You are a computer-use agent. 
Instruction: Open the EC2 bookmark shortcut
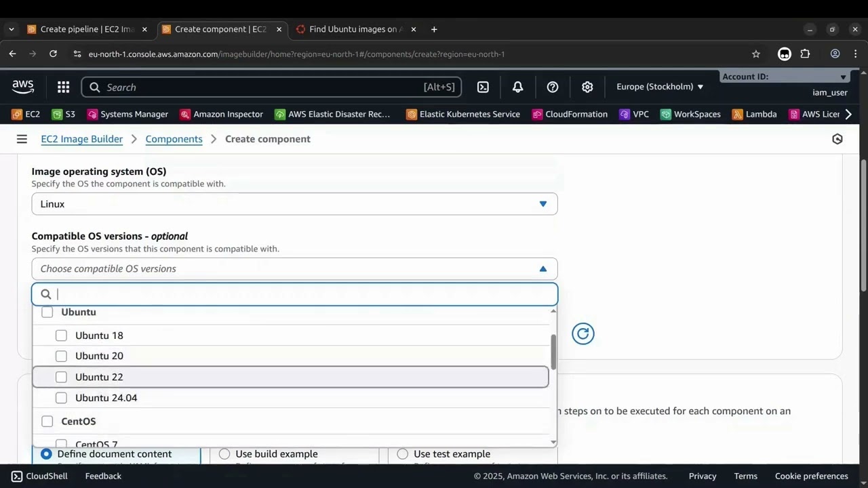(x=26, y=114)
